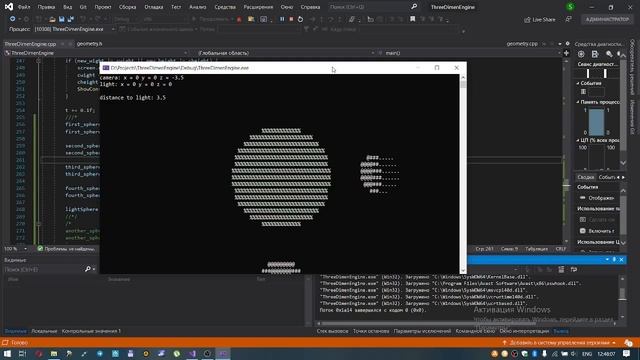Save all files with the double floppy icon
This screenshot has height=360, width=640.
pos(71,19)
